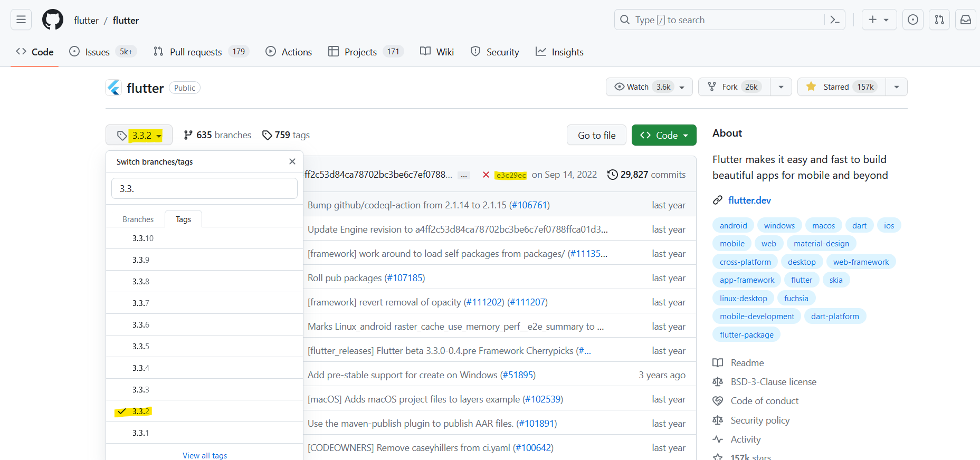
Task: Open the Projects tab
Action: click(x=366, y=52)
